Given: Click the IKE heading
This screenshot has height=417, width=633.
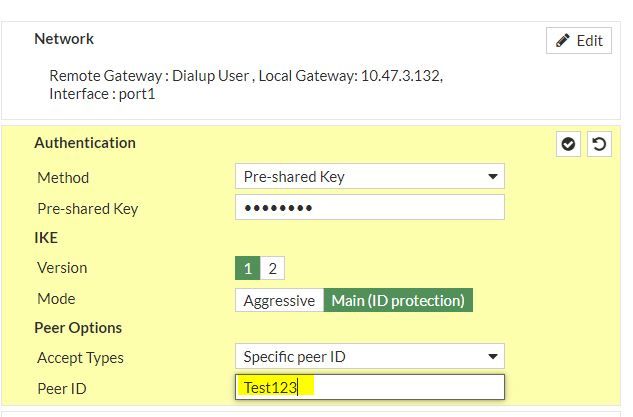Looking at the screenshot, I should click(x=46, y=238).
